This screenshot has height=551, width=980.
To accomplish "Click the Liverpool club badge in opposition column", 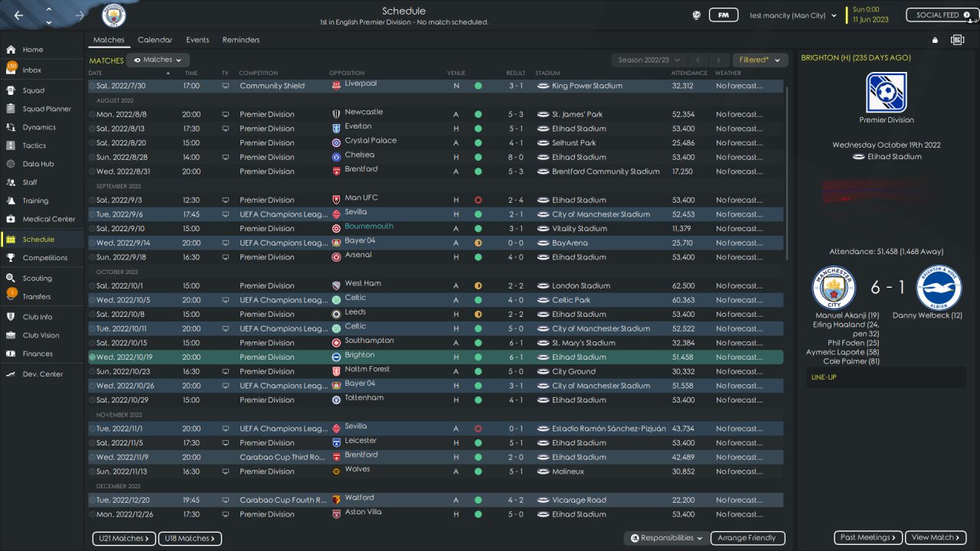I will click(336, 86).
